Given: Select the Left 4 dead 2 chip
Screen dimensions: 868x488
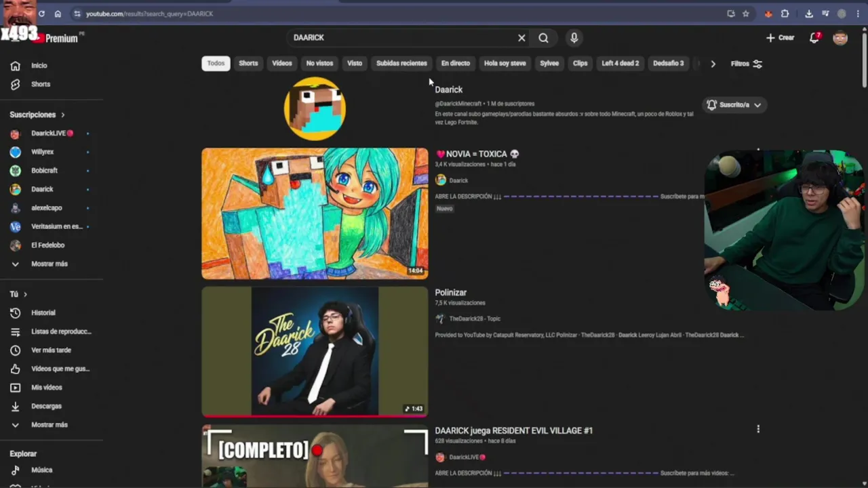Looking at the screenshot, I should pyautogui.click(x=620, y=63).
